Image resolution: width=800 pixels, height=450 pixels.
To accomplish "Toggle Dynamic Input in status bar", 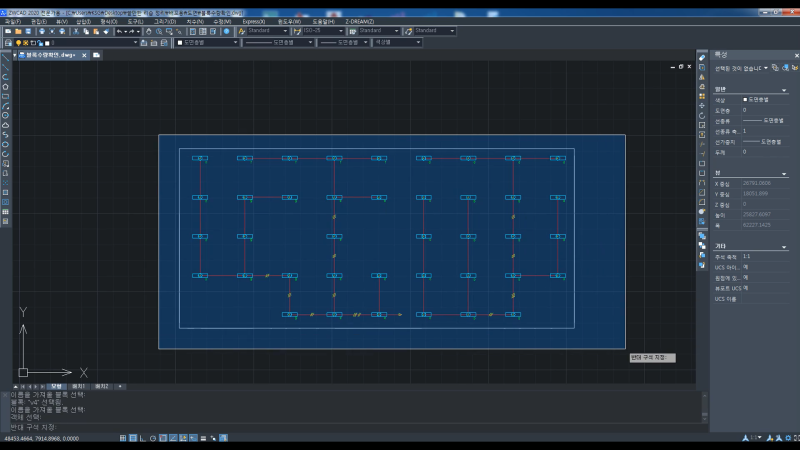I will click(x=193, y=438).
